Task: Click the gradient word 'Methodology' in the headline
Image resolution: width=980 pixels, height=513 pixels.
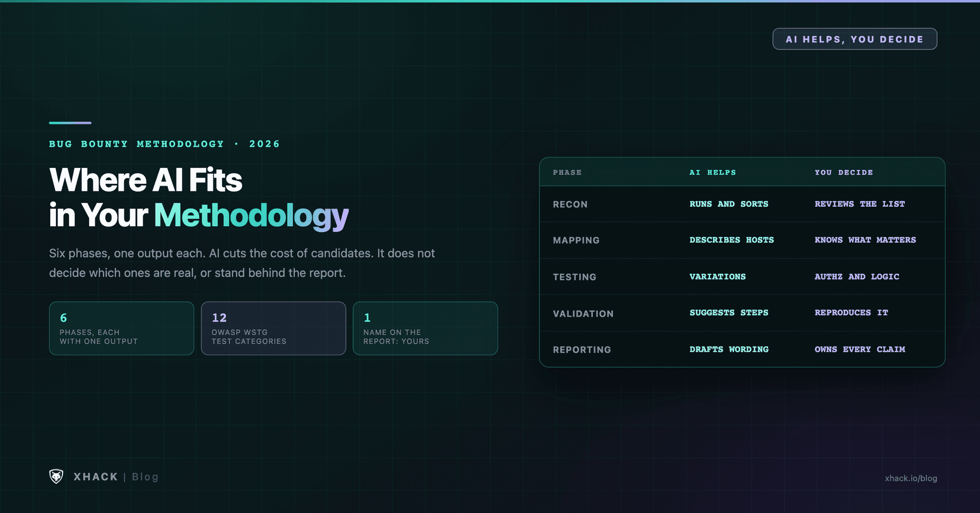Action: tap(251, 216)
